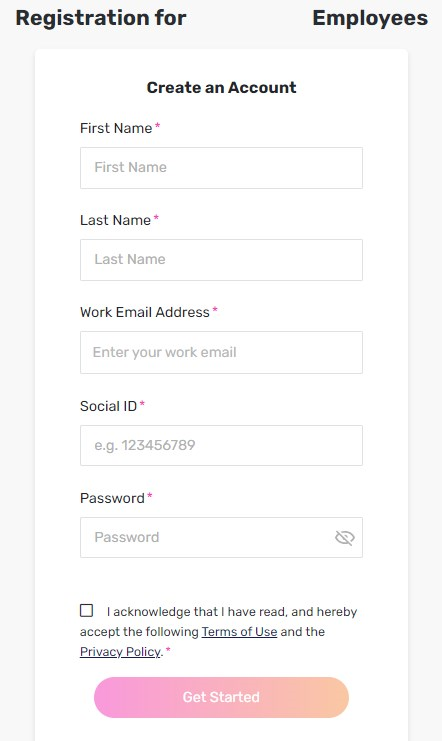Click the Last Name field label

(x=115, y=220)
